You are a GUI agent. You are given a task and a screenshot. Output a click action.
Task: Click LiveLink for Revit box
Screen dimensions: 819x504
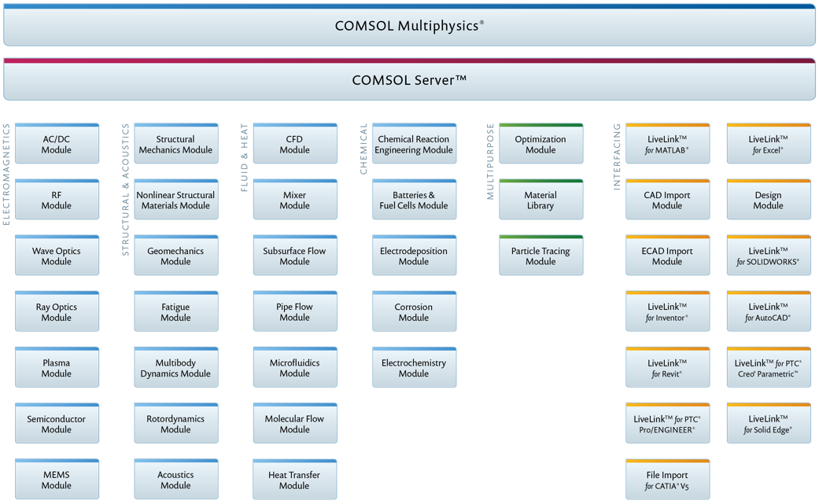point(667,367)
